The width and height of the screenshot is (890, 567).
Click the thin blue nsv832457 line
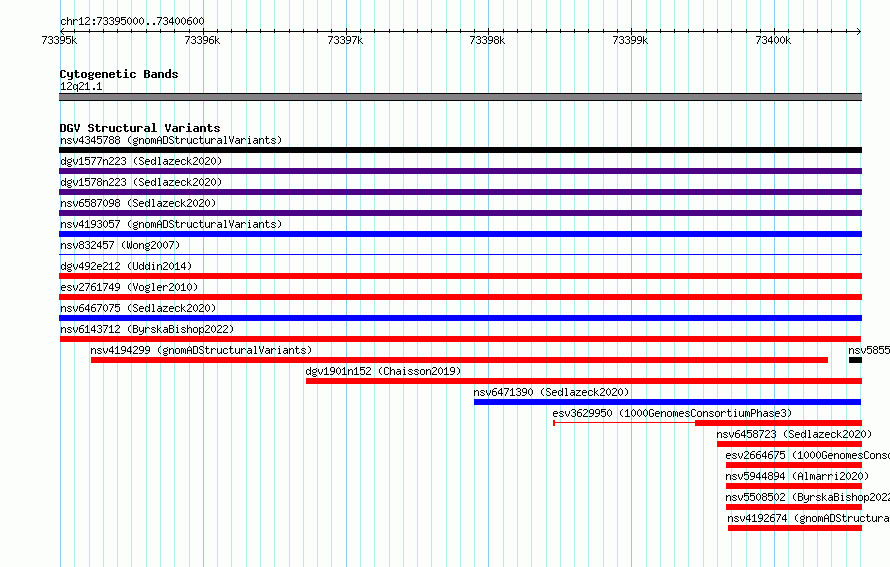460,254
